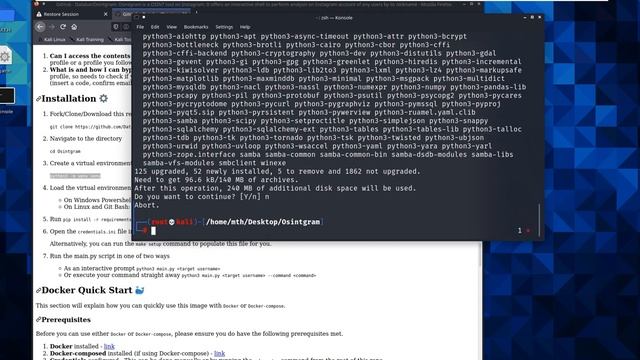Click the highlighted command under Create a virtual environment
640x360 pixels.
pos(75,176)
